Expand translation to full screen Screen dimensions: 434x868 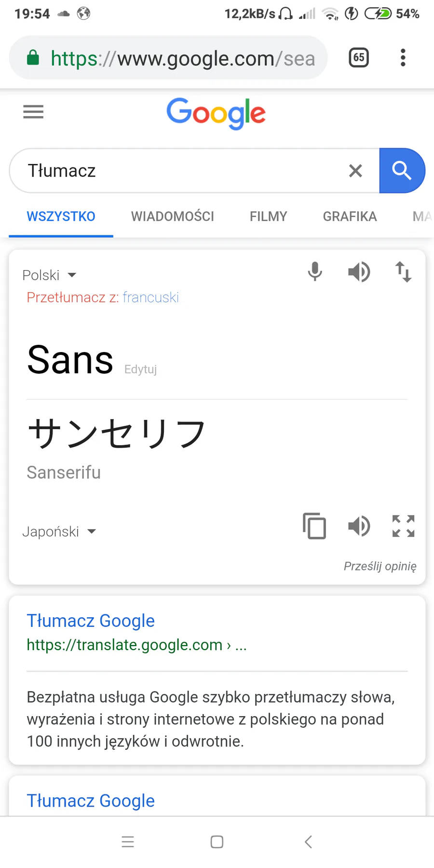click(403, 526)
